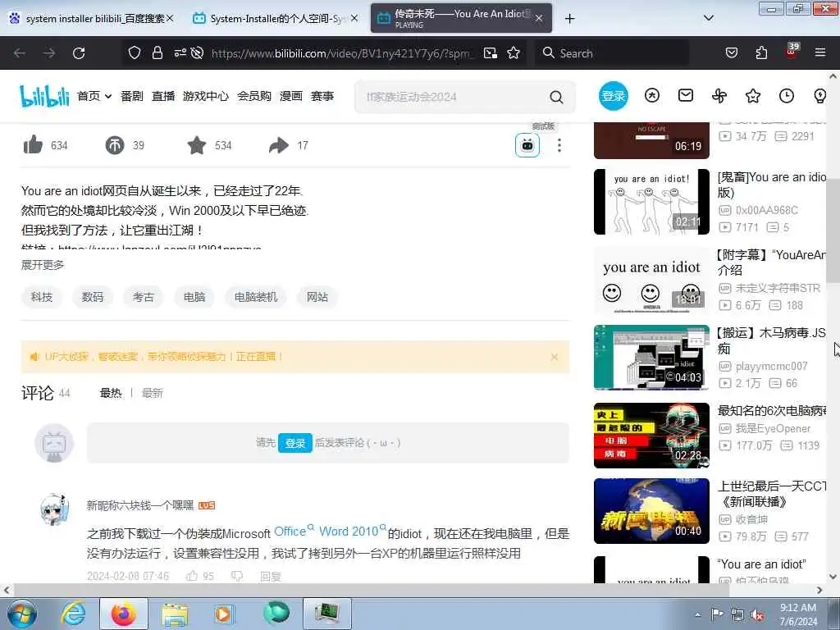Open the 02:11 you are an idiot thumbnail
Viewport: 840px width, 630px height.
[651, 202]
